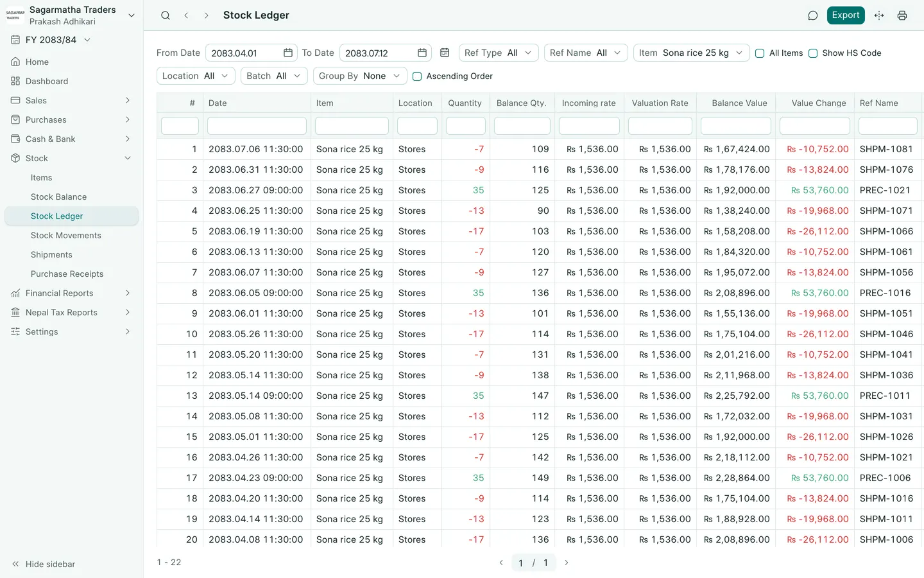
Task: Open the From Date calendar picker
Action: (288, 53)
